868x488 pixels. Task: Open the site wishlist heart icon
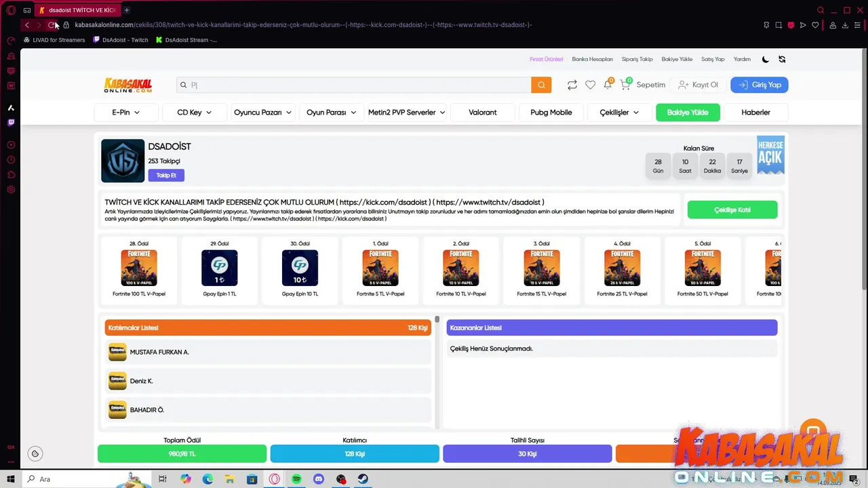590,85
